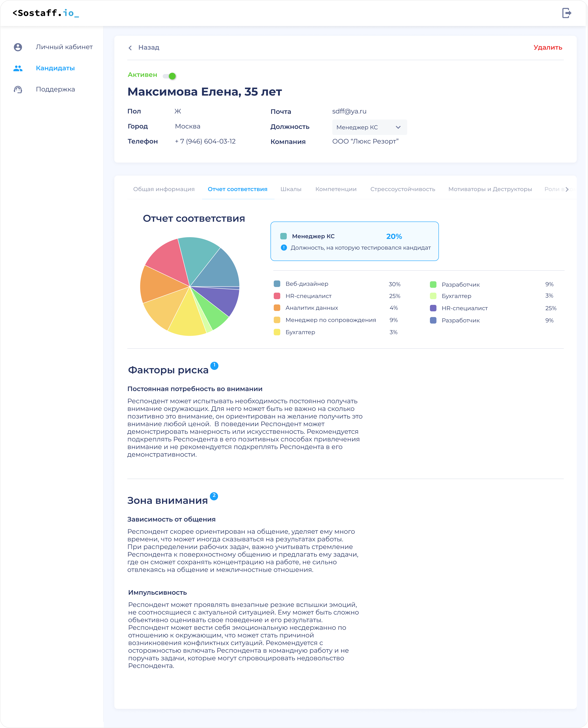Click badge 2 next to Зона внимания
The image size is (588, 728).
coord(214,496)
